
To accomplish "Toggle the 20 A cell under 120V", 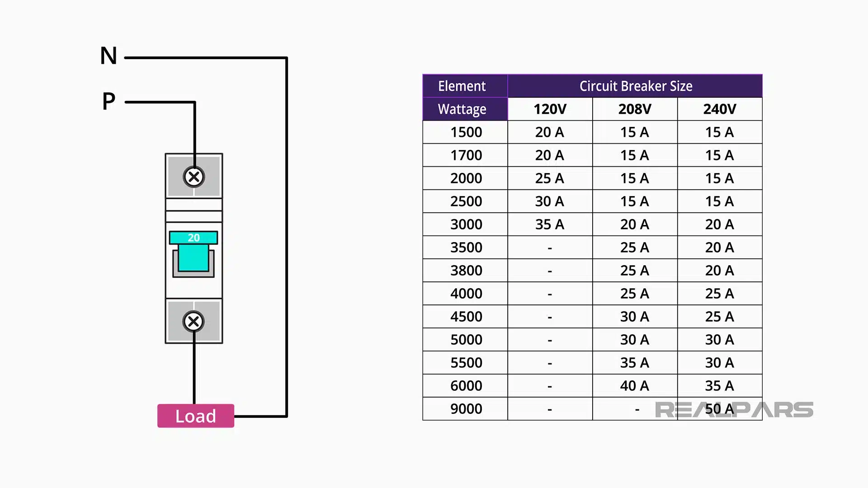I will point(549,132).
